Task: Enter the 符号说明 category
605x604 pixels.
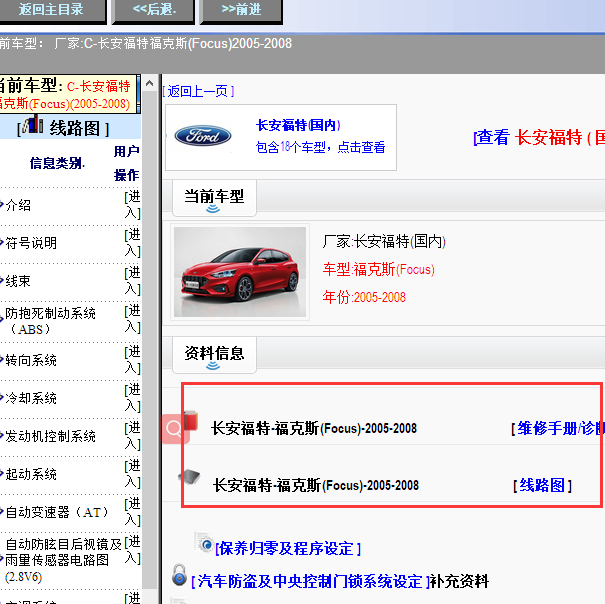Action: click(132, 243)
